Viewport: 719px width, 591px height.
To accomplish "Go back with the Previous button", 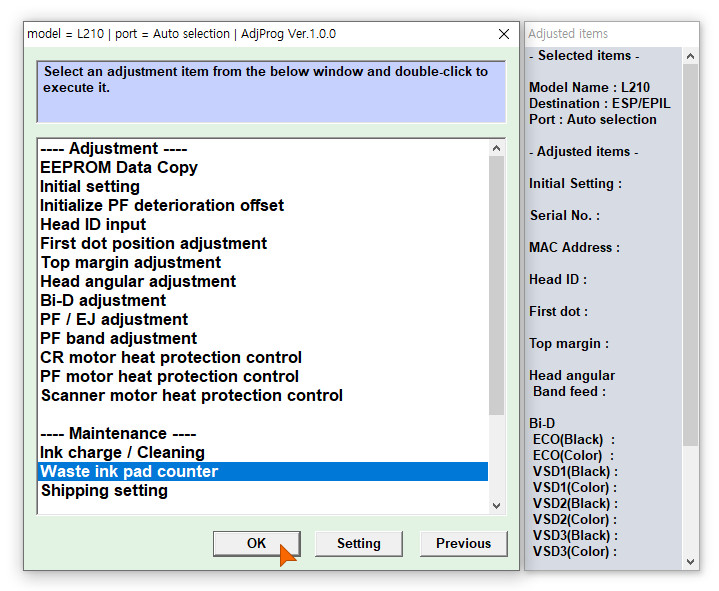I will pyautogui.click(x=464, y=543).
